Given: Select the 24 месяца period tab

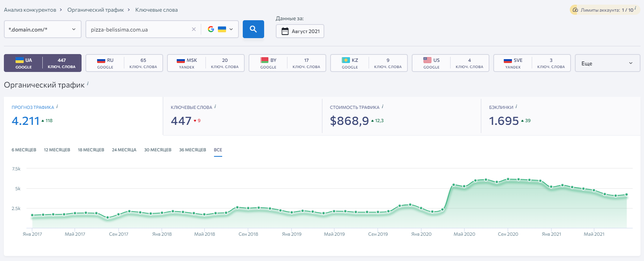Looking at the screenshot, I should coord(124,150).
